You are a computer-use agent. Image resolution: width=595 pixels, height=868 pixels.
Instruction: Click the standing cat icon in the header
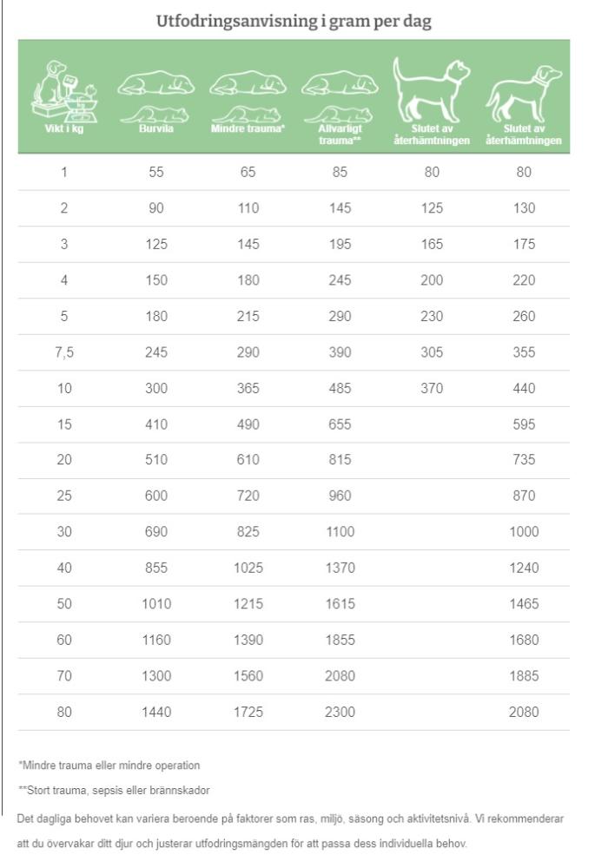pyautogui.click(x=431, y=90)
